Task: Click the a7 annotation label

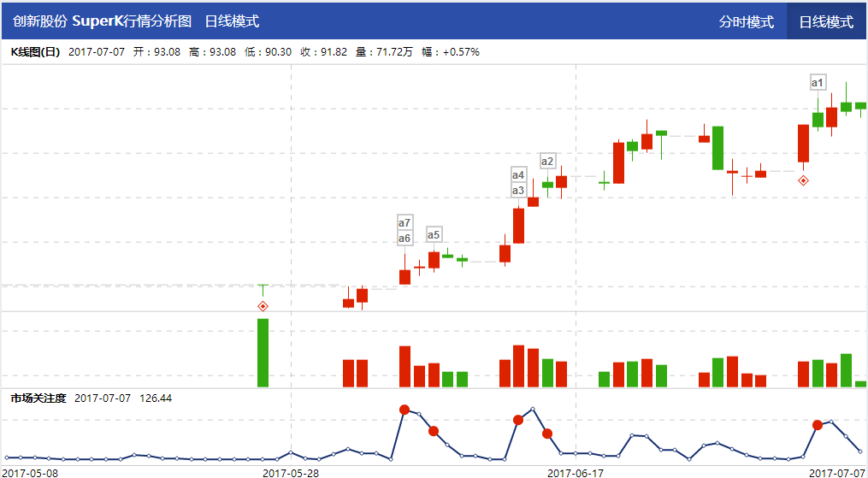Action: [x=404, y=222]
